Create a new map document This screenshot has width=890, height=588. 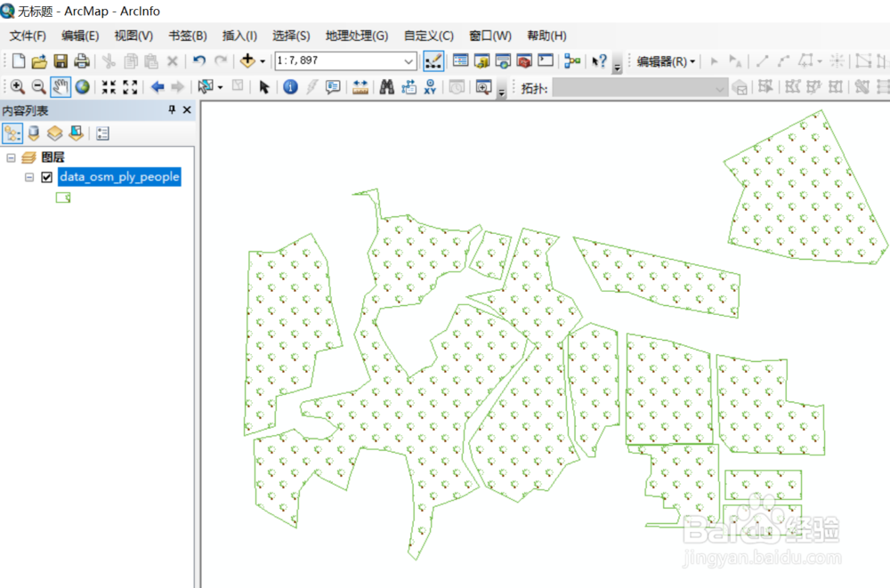pyautogui.click(x=18, y=60)
